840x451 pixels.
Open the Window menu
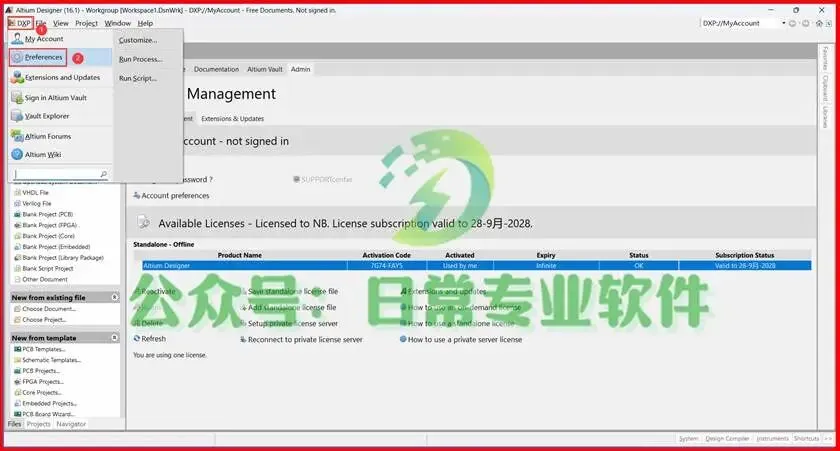117,24
